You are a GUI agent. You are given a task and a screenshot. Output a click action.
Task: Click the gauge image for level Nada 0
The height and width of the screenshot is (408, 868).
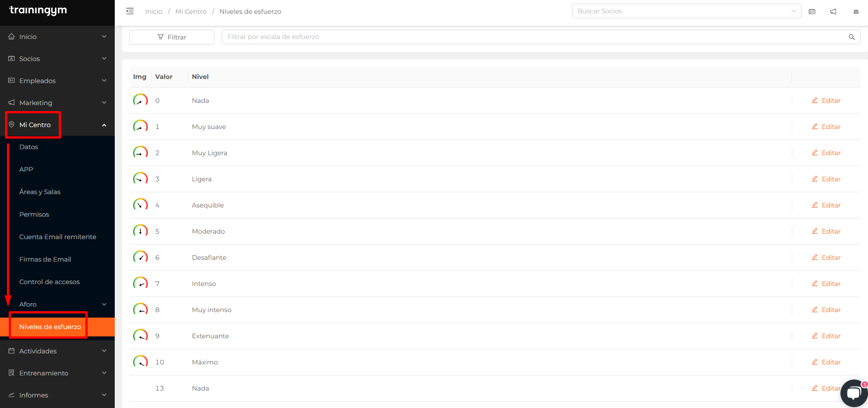[140, 100]
